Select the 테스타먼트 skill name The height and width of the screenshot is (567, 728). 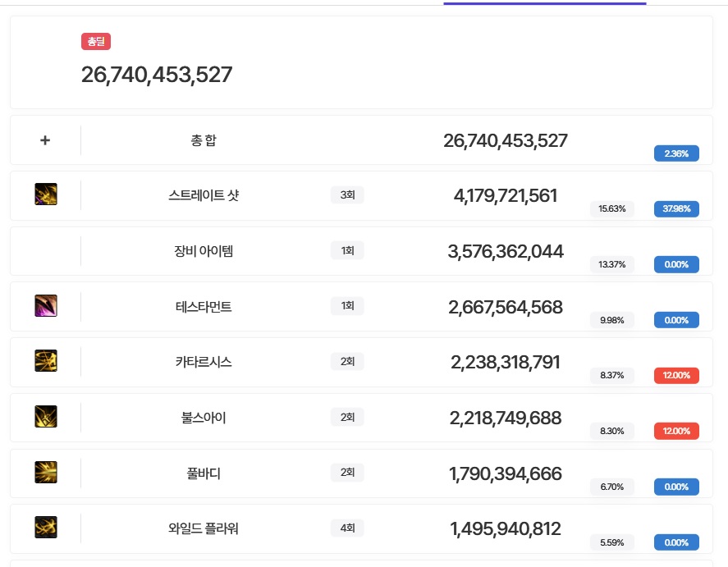[204, 307]
